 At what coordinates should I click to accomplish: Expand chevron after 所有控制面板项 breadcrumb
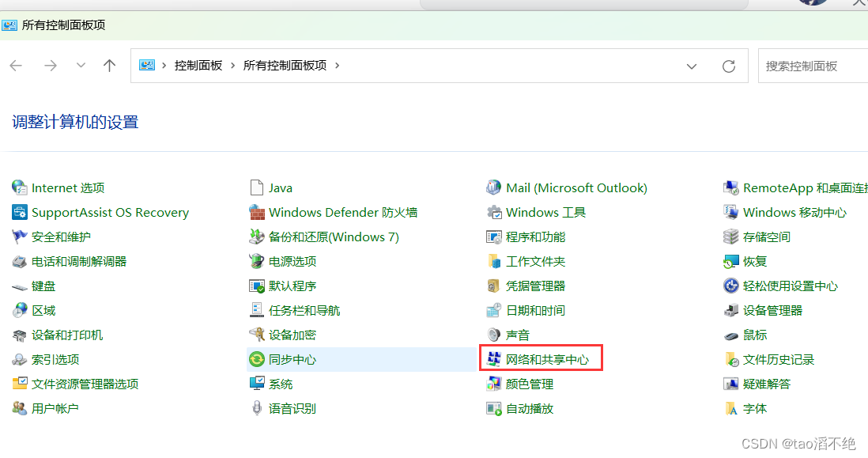click(337, 66)
